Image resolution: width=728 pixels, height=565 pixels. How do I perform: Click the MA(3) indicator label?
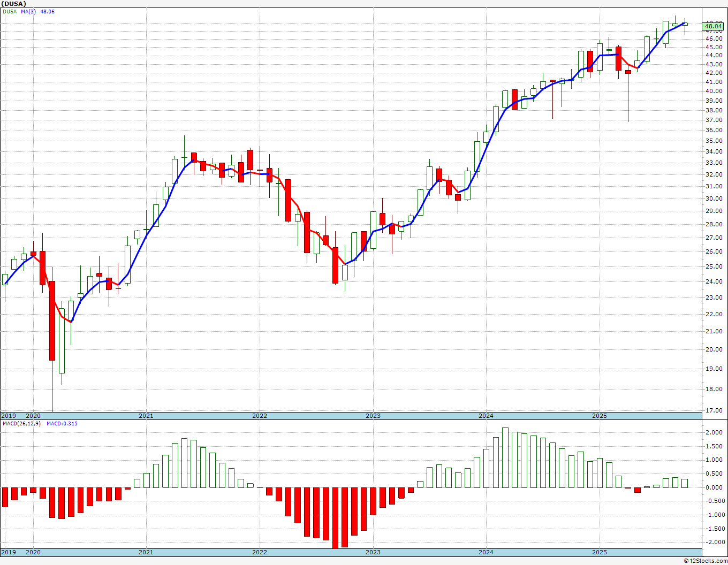pos(29,12)
